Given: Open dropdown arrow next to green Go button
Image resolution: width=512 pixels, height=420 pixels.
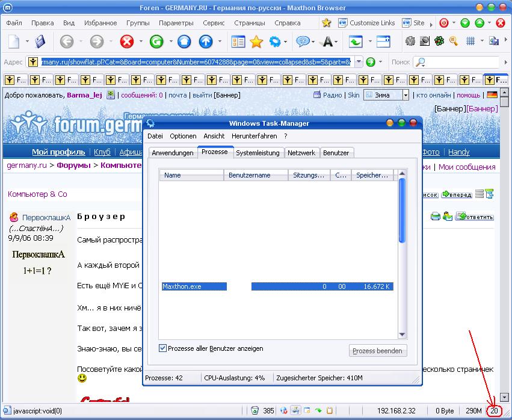Looking at the screenshot, I should [x=380, y=62].
